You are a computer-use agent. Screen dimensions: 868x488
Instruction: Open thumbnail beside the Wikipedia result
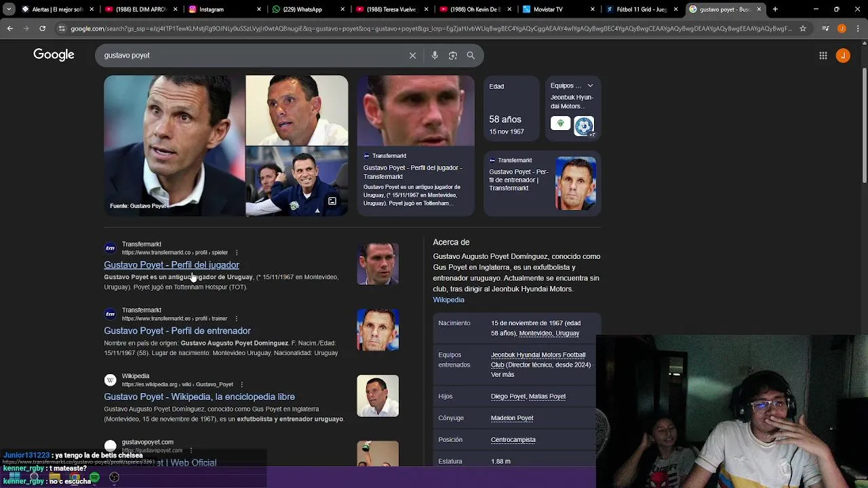pos(378,395)
